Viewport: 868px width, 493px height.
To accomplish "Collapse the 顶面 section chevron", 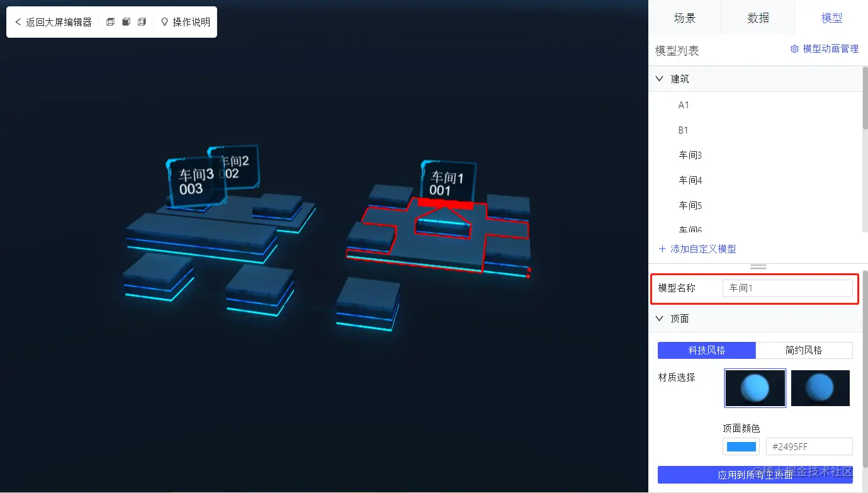I will [x=660, y=319].
